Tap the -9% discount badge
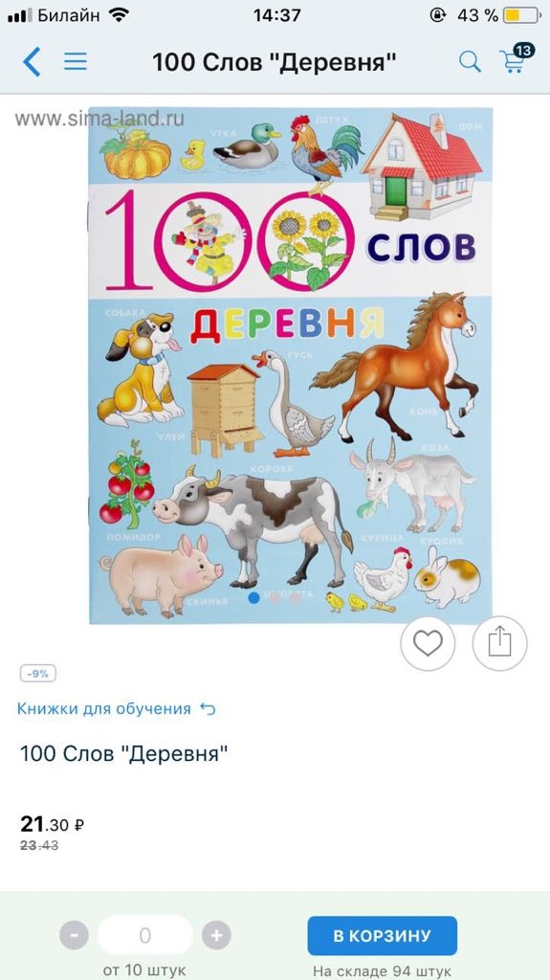The image size is (550, 980). pos(38,674)
